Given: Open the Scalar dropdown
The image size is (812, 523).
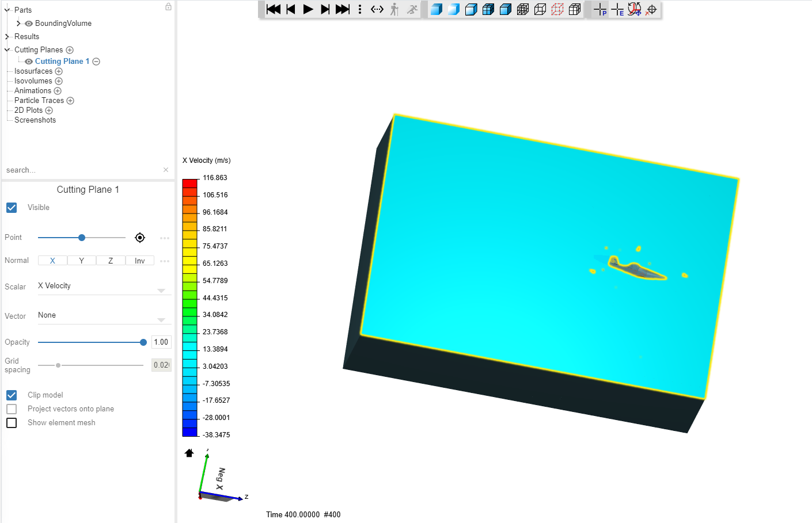Looking at the screenshot, I should coord(104,287).
